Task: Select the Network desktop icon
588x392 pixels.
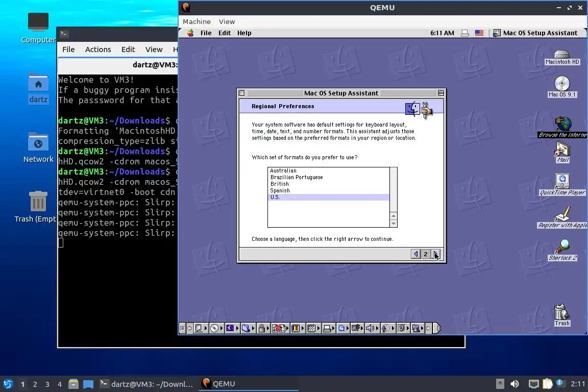Action: click(x=38, y=148)
